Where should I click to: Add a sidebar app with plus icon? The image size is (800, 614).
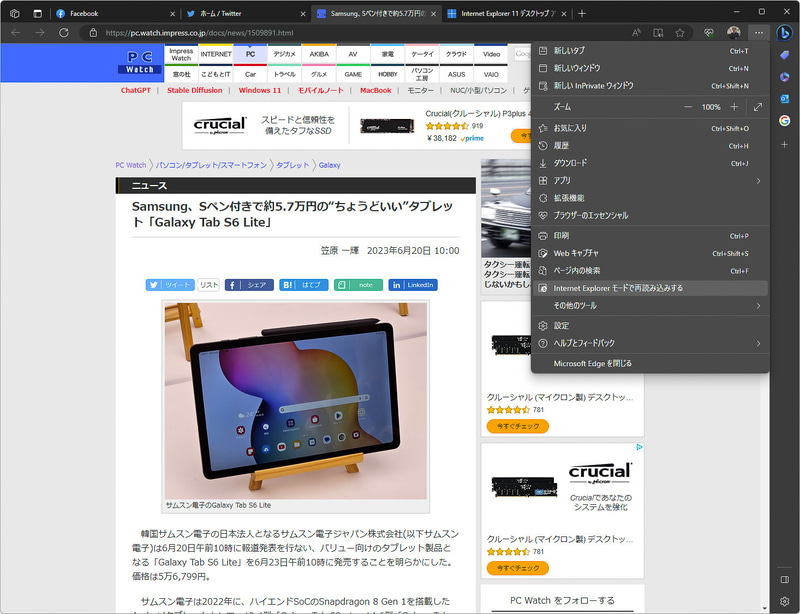click(x=785, y=145)
